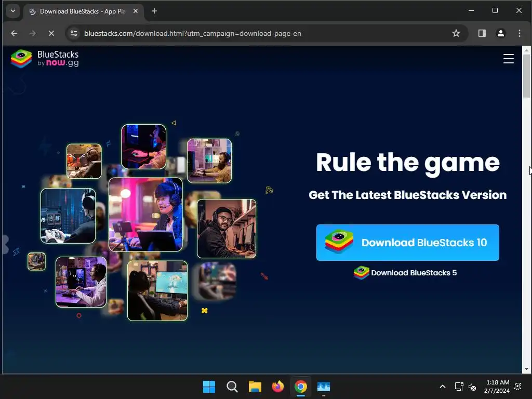Open a new browser tab
Screen dimensions: 532x399
click(154, 11)
